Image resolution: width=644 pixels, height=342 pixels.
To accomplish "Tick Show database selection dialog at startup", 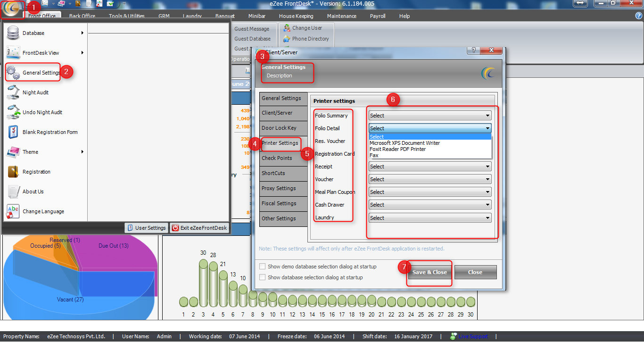I will [x=262, y=277].
